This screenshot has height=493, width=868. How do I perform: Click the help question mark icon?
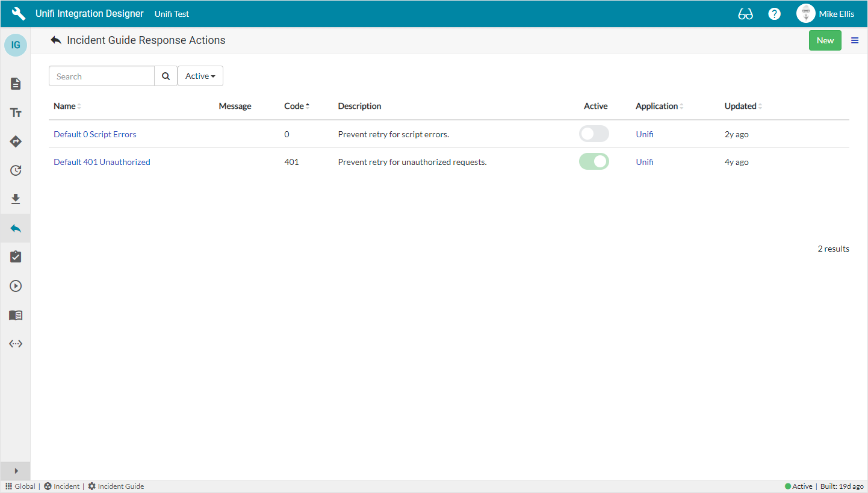pyautogui.click(x=774, y=13)
